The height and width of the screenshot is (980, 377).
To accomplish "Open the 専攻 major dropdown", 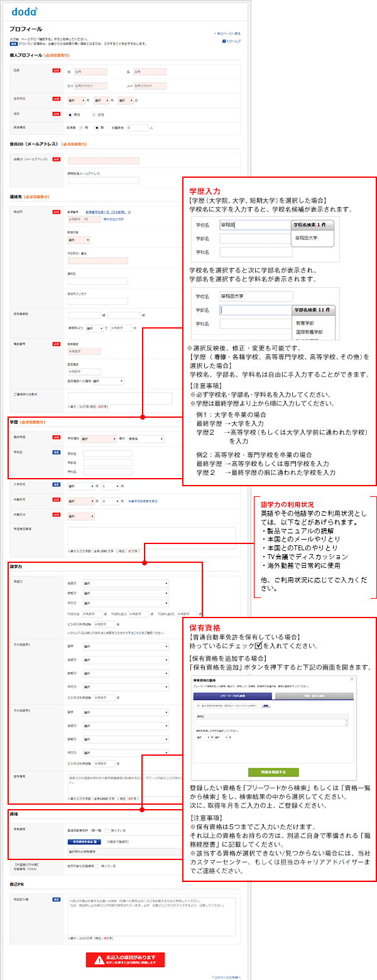I will [145, 439].
